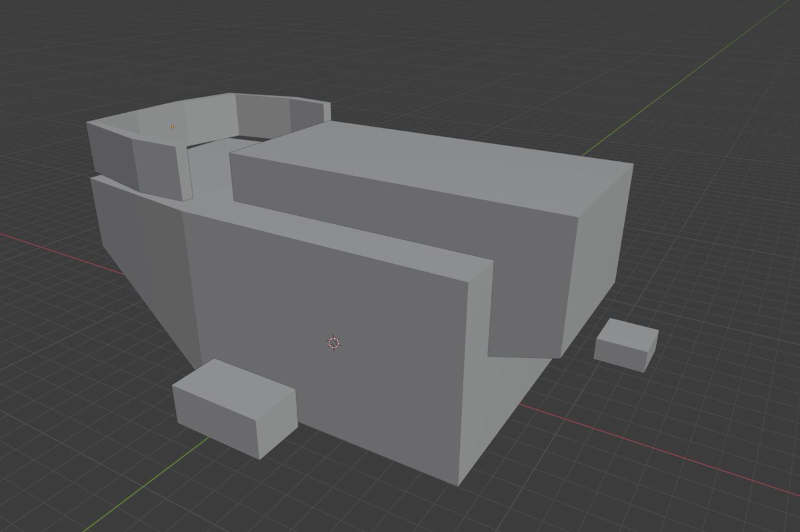
Task: Click the red-white 3D cursor crosshair
Action: click(x=333, y=343)
